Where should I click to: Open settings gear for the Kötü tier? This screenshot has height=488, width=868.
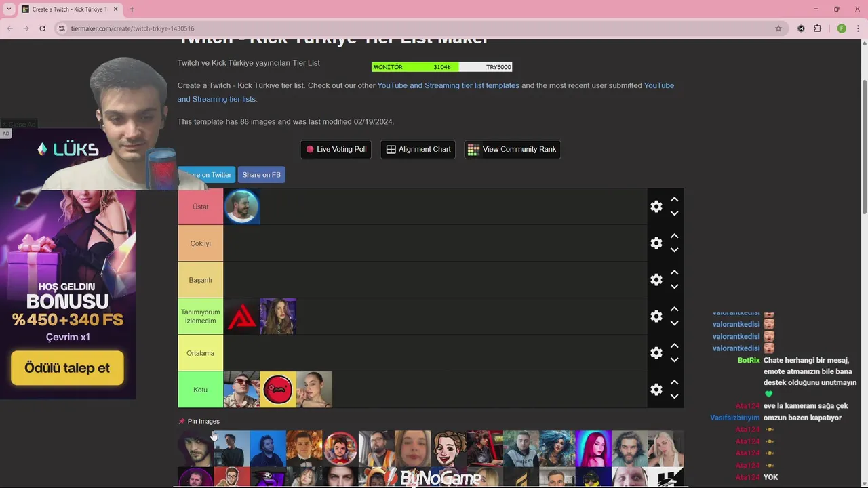pyautogui.click(x=656, y=390)
